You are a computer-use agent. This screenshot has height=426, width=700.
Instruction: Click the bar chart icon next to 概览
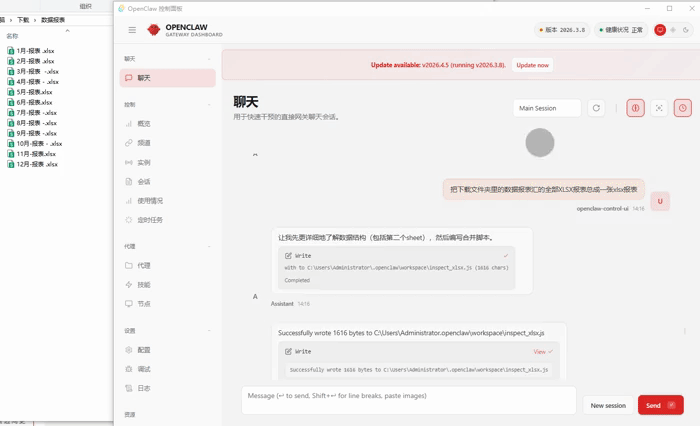[129, 124]
